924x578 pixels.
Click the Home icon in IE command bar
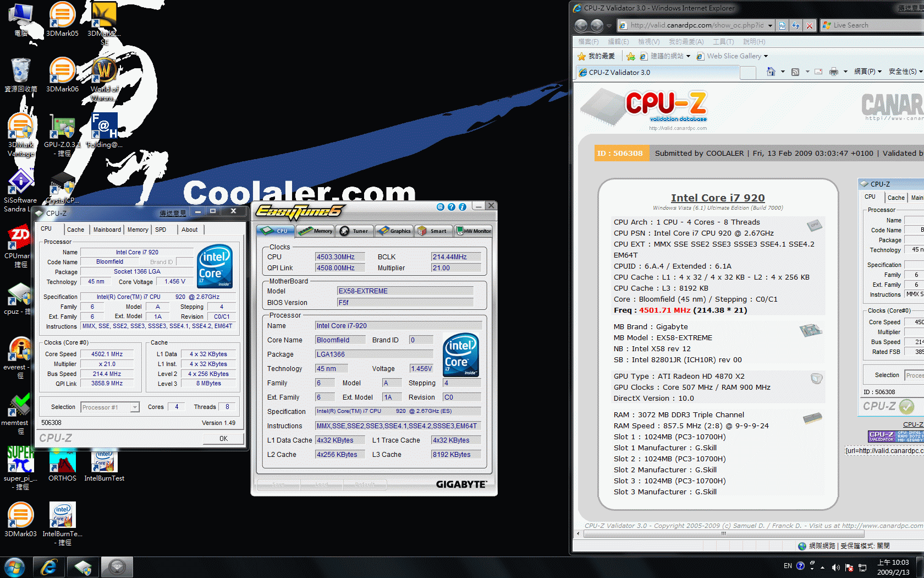[x=771, y=72]
